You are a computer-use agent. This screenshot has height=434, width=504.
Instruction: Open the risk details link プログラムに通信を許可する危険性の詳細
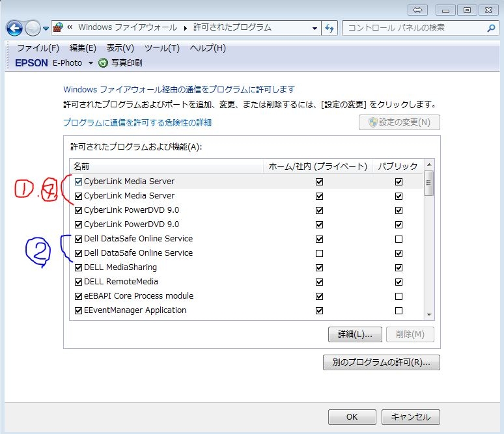coord(137,123)
